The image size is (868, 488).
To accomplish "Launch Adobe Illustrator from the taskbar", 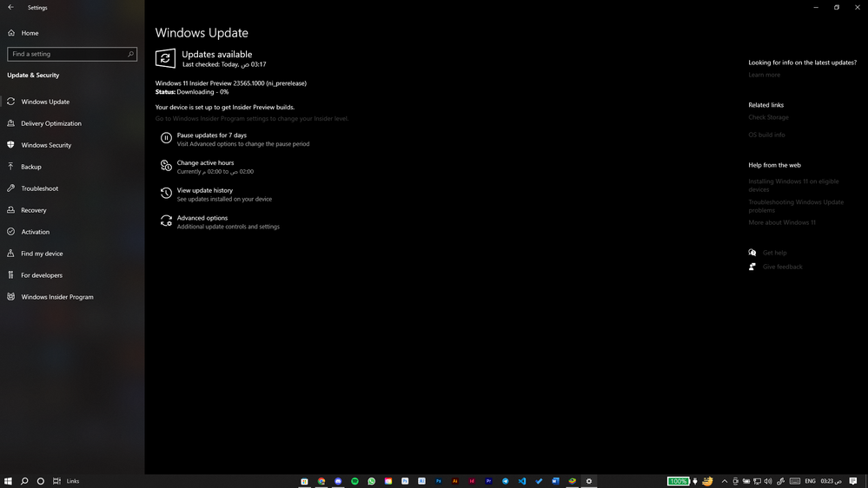I will point(455,481).
